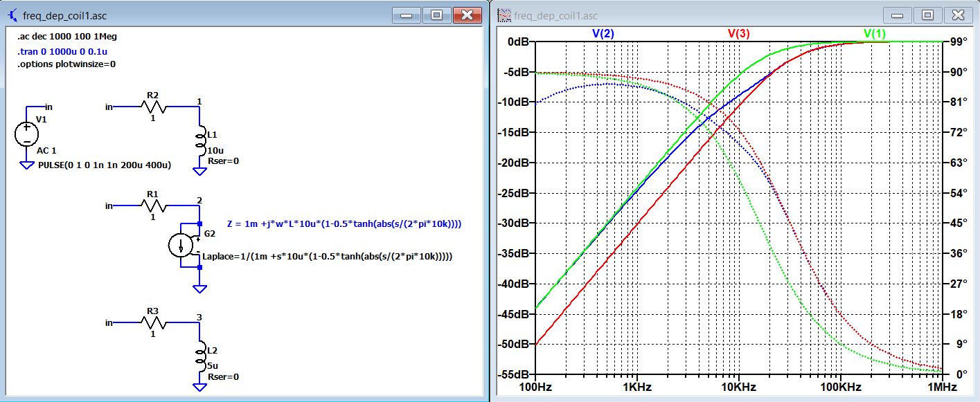Image resolution: width=980 pixels, height=402 pixels.
Task: Click the LTspice icon in schematic window title
Action: click(x=11, y=15)
